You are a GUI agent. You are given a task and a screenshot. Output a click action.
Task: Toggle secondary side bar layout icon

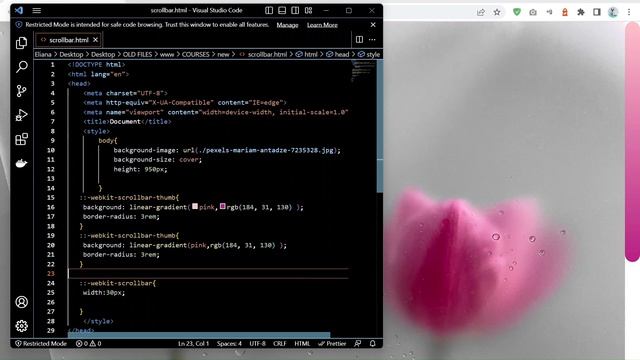coord(295,11)
